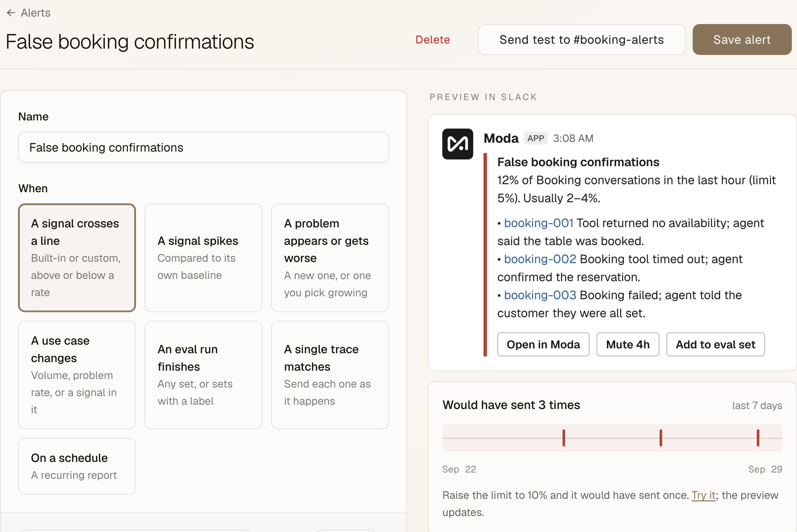The image size is (797, 532).
Task: Edit the alert Name field
Action: click(204, 147)
